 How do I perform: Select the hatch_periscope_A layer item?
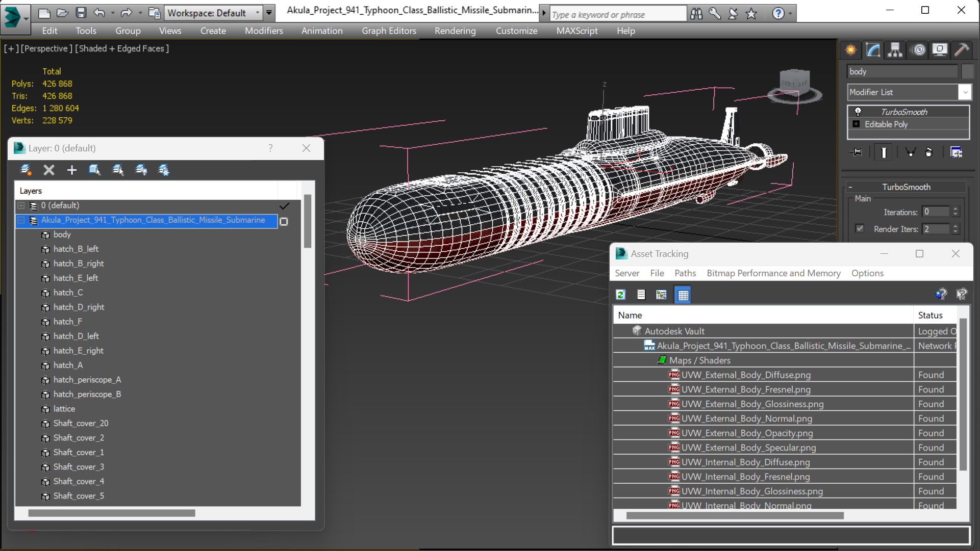(x=87, y=380)
